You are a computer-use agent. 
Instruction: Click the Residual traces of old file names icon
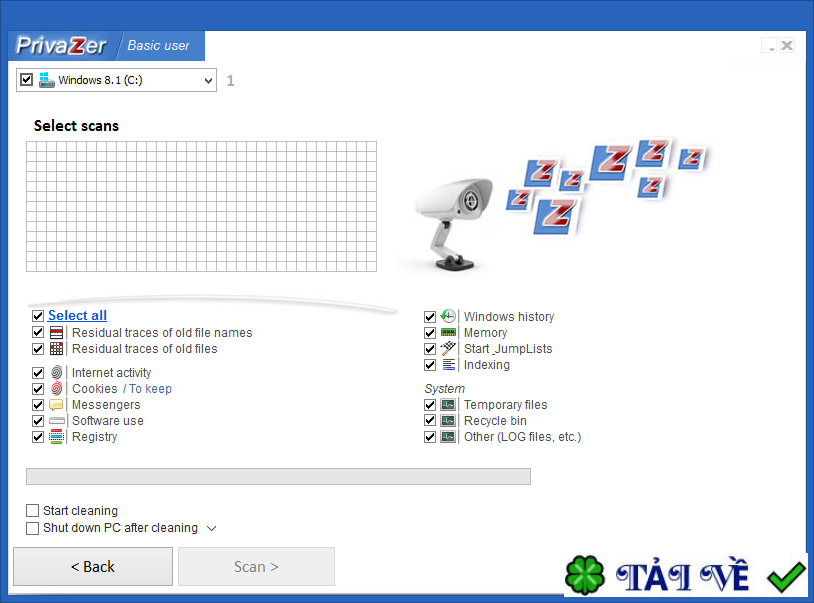point(57,333)
